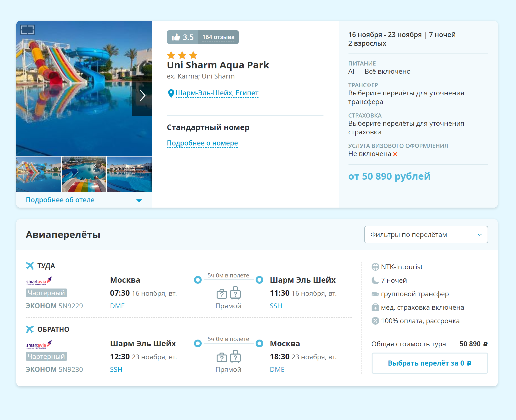The width and height of the screenshot is (516, 420).
Task: Click Чартерный badge for flight 5N9229
Action: pos(46,293)
